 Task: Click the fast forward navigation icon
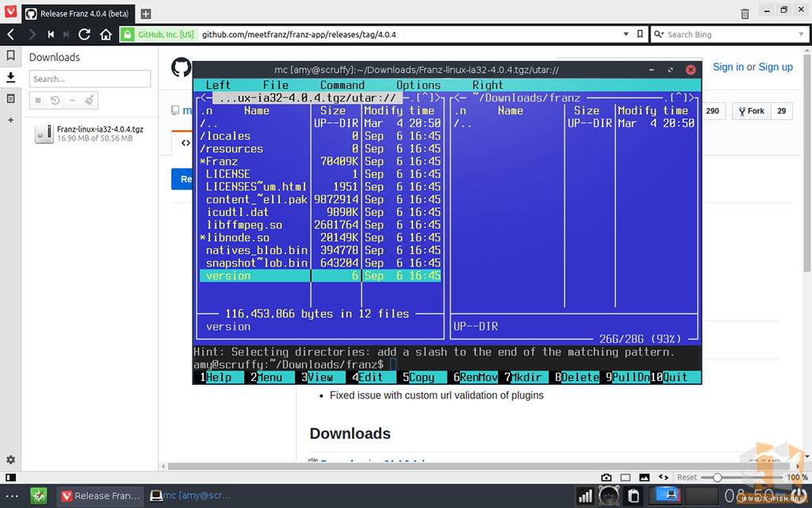pyautogui.click(x=66, y=35)
